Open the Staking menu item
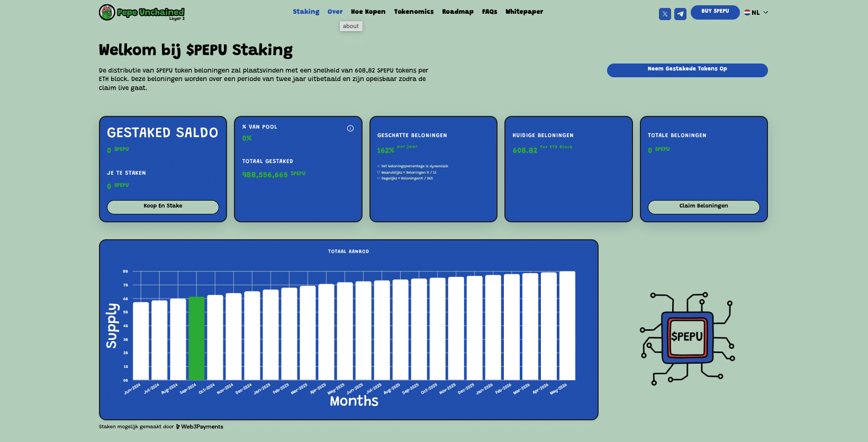The image size is (868, 442). pyautogui.click(x=306, y=12)
